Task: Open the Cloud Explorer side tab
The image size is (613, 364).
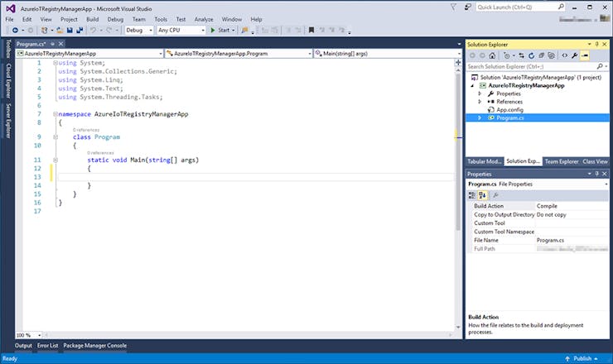Action: point(8,81)
